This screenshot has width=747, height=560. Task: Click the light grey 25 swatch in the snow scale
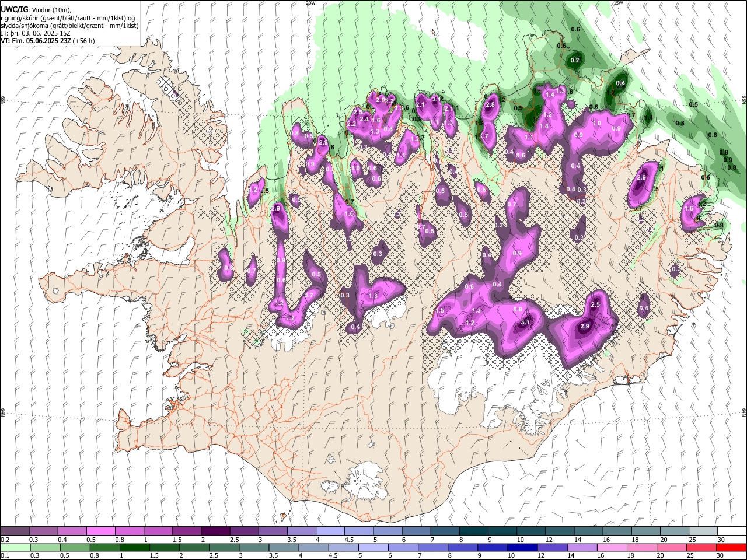703,531
